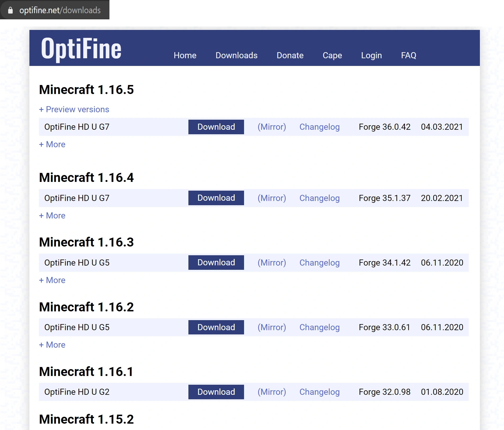Download OptiFine HD U G2 for 1.16.1
The height and width of the screenshot is (430, 504).
pos(216,392)
